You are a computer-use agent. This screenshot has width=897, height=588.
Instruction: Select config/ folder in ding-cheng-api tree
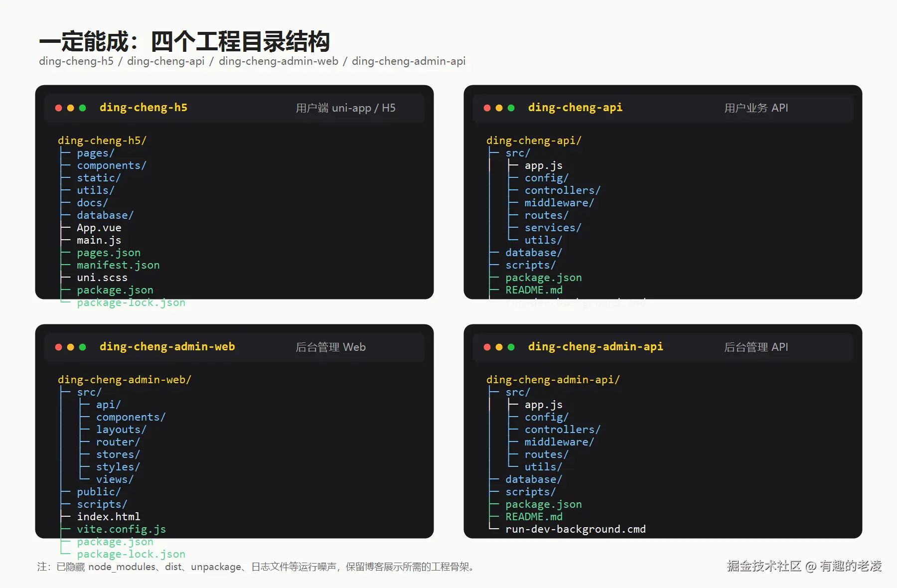547,178
